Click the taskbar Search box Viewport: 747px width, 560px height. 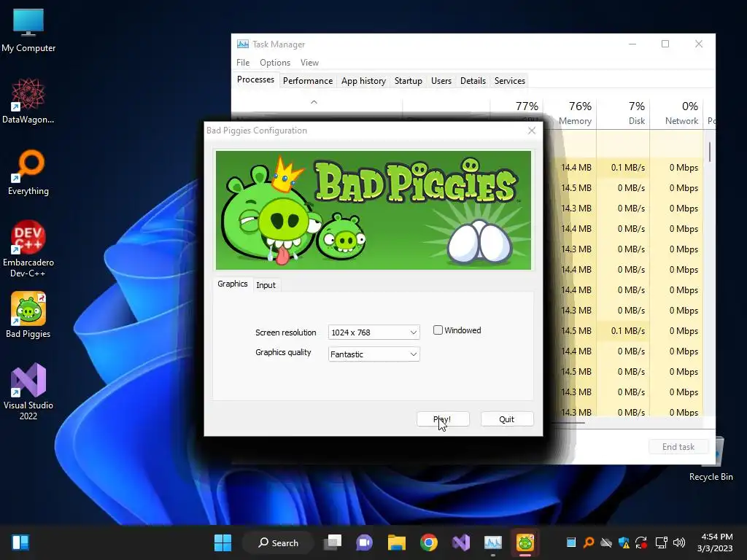tap(278, 542)
